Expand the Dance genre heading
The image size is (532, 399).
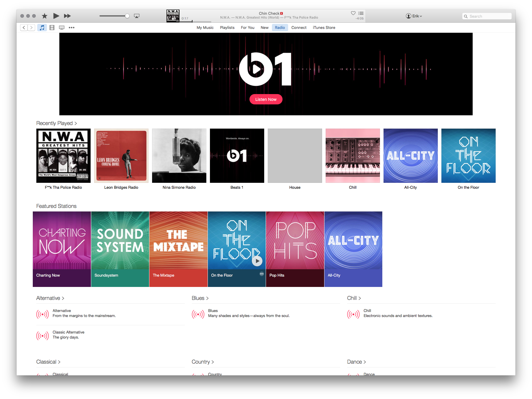pos(356,362)
